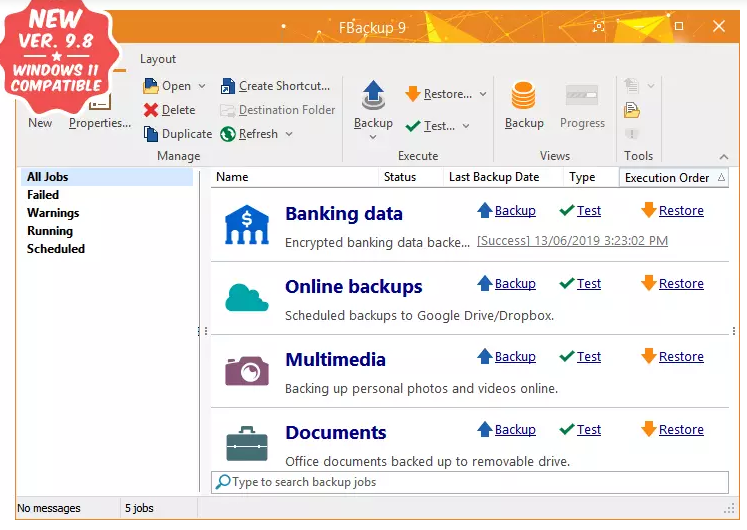Click the Documents briefcase icon

pos(247,444)
